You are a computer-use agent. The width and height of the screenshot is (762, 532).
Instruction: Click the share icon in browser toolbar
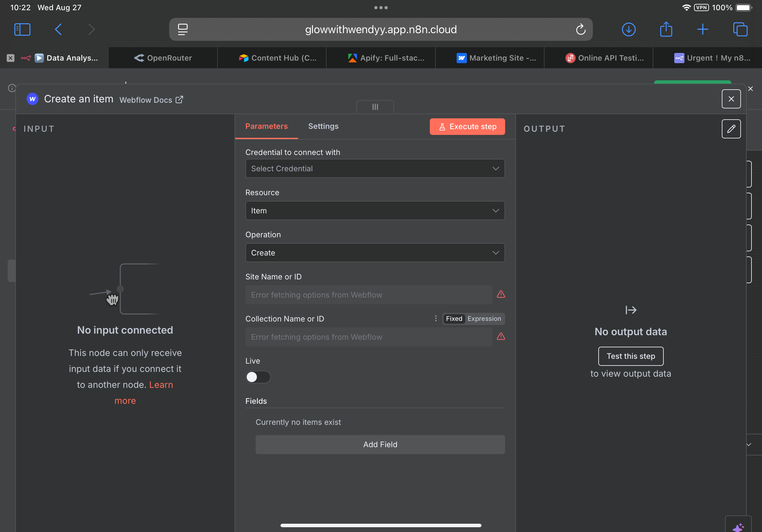(x=666, y=29)
